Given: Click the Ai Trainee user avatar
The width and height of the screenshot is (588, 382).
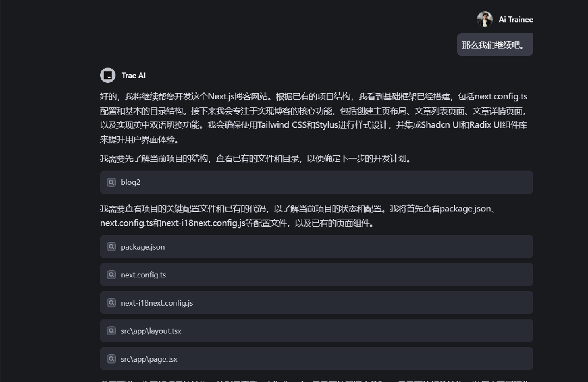Looking at the screenshot, I should (485, 19).
